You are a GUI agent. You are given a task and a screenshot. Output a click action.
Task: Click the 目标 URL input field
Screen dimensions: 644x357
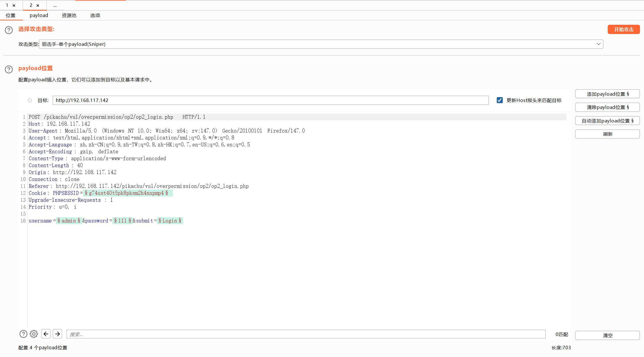pos(270,100)
